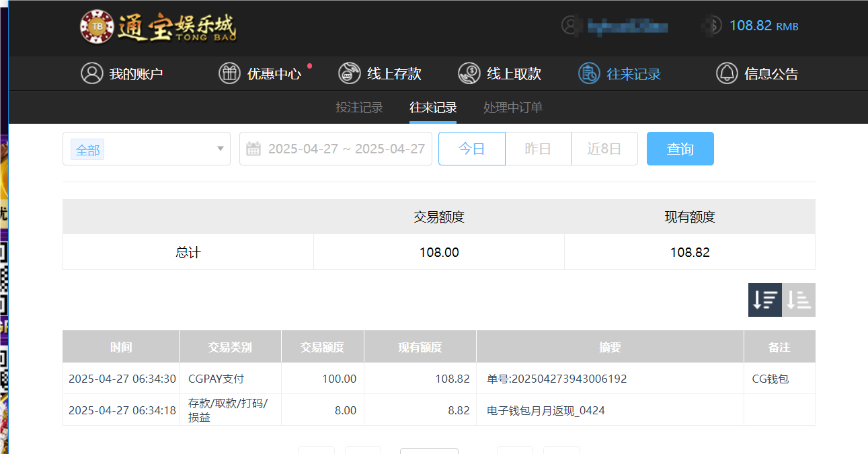
Task: Open 优惠中心 via its gift icon
Action: pyautogui.click(x=229, y=73)
